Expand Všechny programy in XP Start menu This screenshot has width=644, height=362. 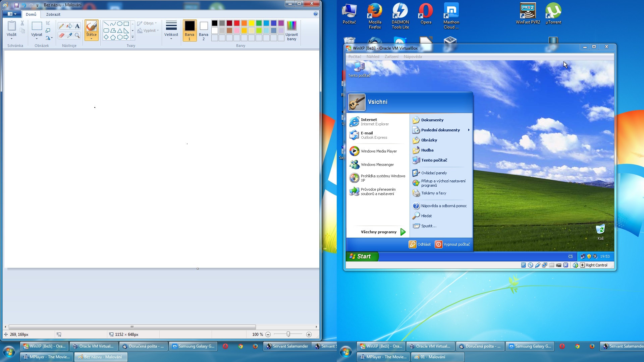(383, 232)
